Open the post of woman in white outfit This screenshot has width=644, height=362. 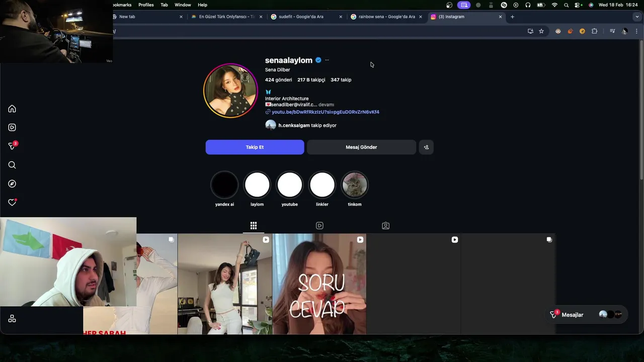coord(225,284)
